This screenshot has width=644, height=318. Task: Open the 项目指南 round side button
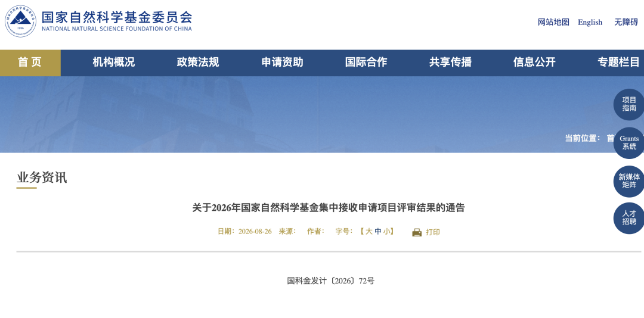tap(629, 104)
